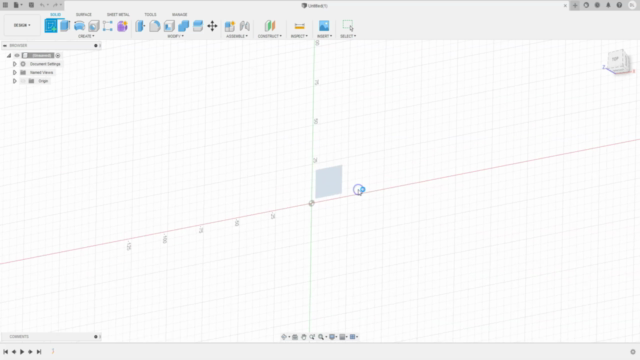Select the Revolve tool

[x=79, y=26]
